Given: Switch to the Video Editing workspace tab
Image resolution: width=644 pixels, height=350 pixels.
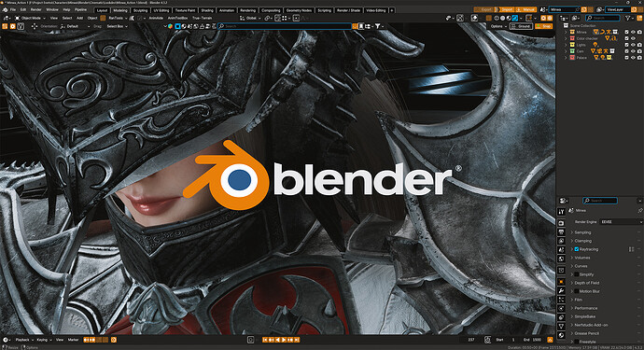Looking at the screenshot, I should point(376,10).
